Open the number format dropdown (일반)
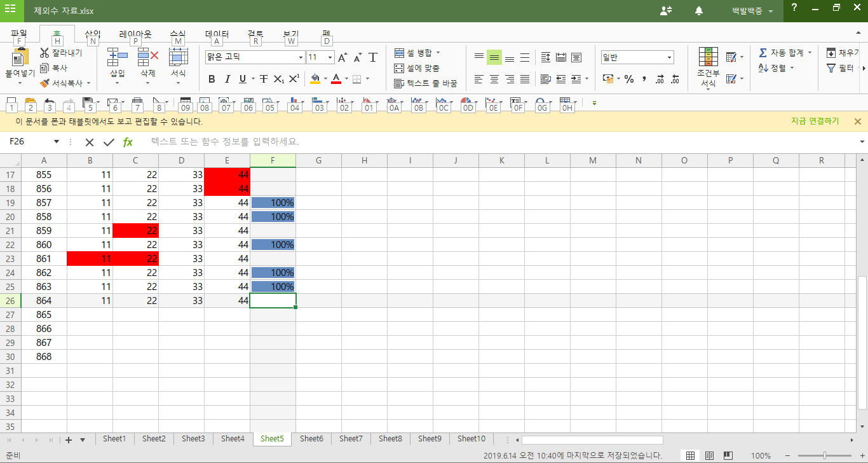This screenshot has height=463, width=868. click(x=669, y=57)
